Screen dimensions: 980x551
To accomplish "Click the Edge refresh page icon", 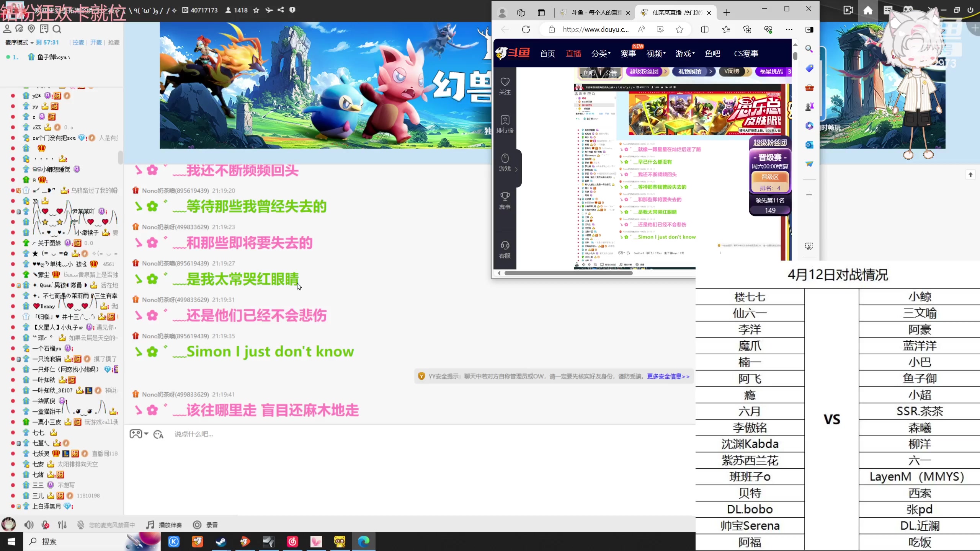I will coord(526,29).
